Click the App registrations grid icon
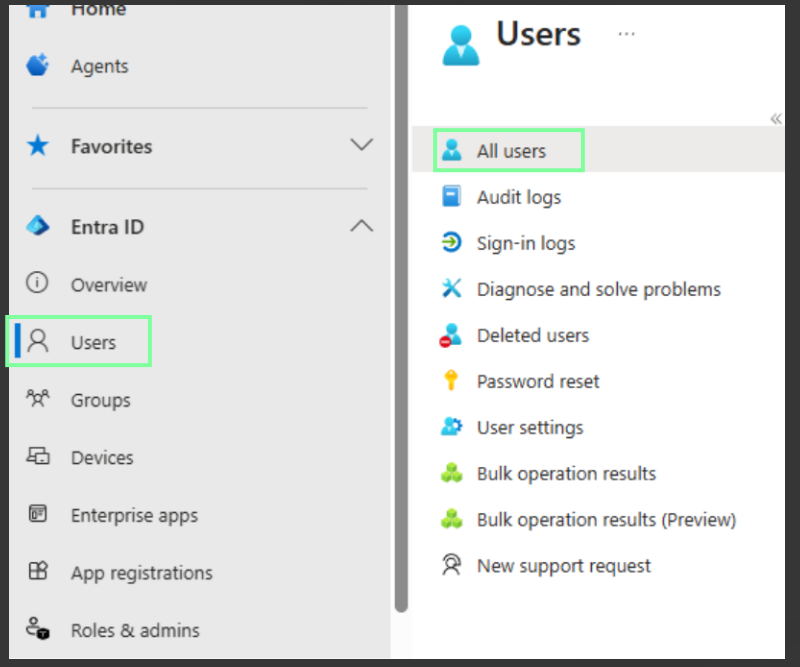Screen dimensions: 800x667 pos(38,571)
